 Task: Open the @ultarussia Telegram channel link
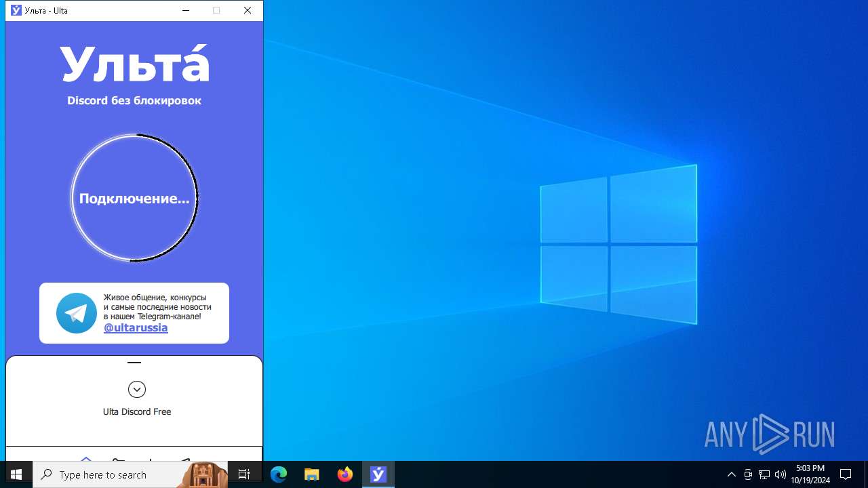click(136, 327)
